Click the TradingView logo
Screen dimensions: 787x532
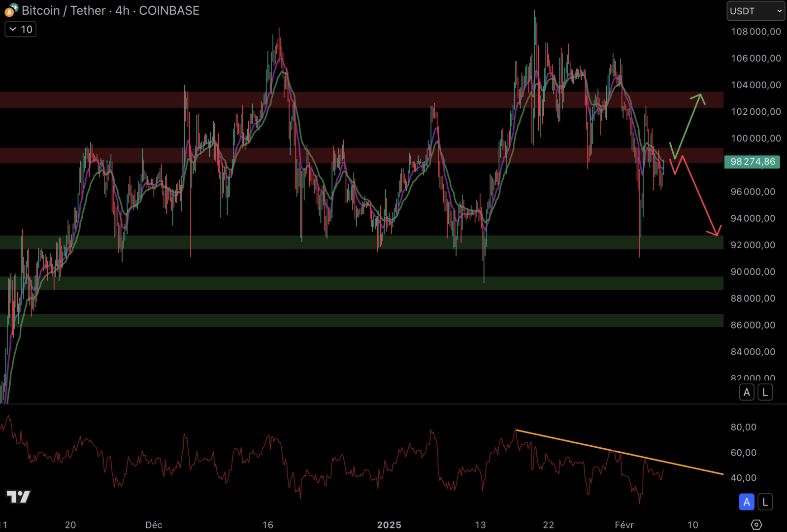(x=18, y=497)
